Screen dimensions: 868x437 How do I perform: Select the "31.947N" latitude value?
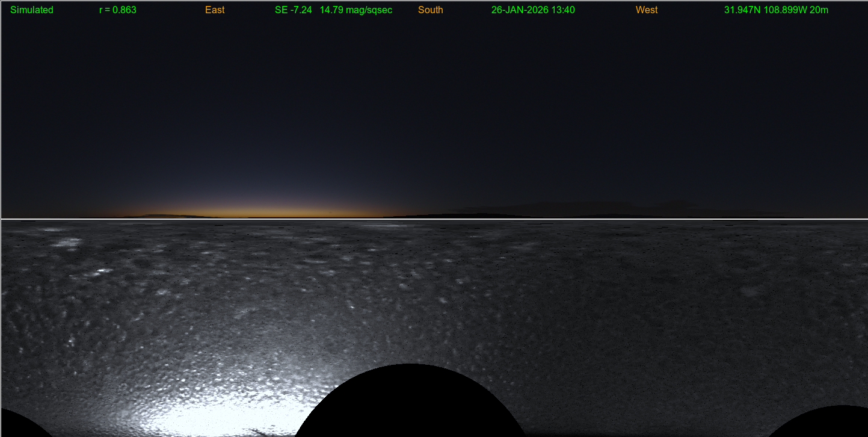coord(742,10)
